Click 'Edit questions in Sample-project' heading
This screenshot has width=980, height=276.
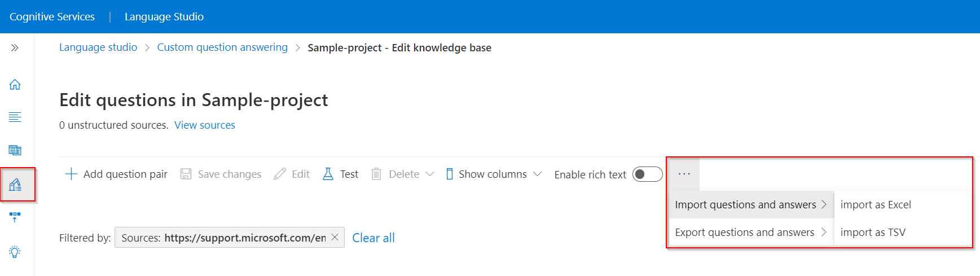tap(194, 100)
